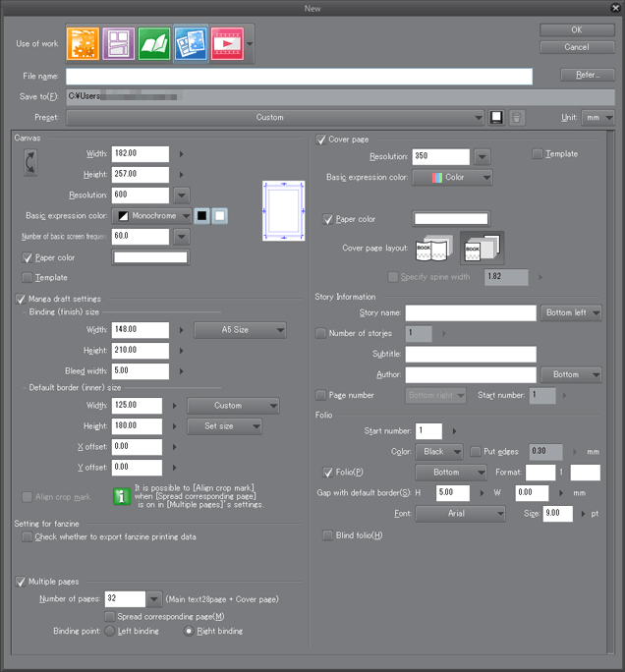Check export fanzine printing data option
This screenshot has width=625, height=672.
[28, 537]
